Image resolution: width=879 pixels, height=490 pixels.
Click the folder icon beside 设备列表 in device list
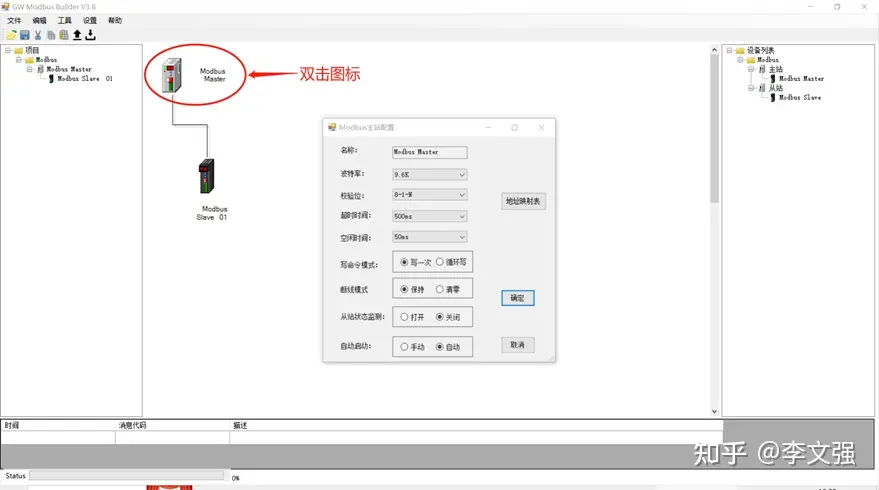pos(740,50)
